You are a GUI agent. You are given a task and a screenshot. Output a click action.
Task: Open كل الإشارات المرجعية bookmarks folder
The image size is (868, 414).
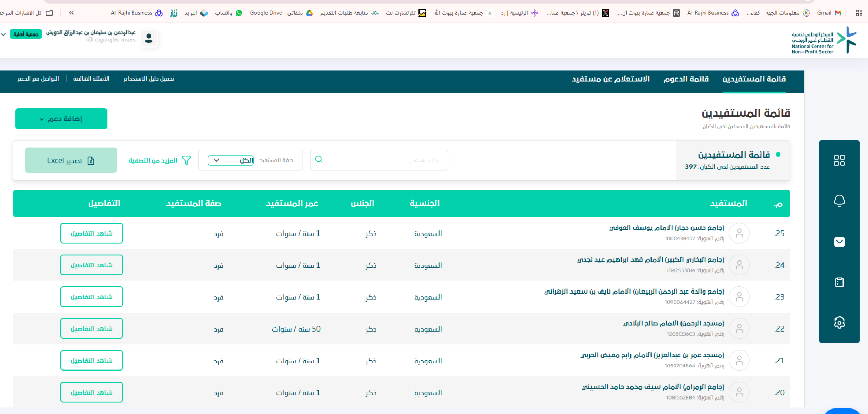[27, 13]
